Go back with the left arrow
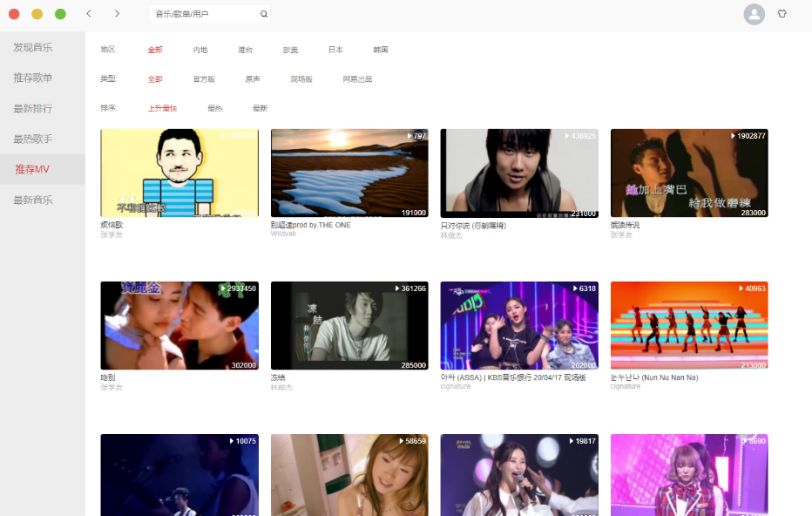 pos(89,13)
